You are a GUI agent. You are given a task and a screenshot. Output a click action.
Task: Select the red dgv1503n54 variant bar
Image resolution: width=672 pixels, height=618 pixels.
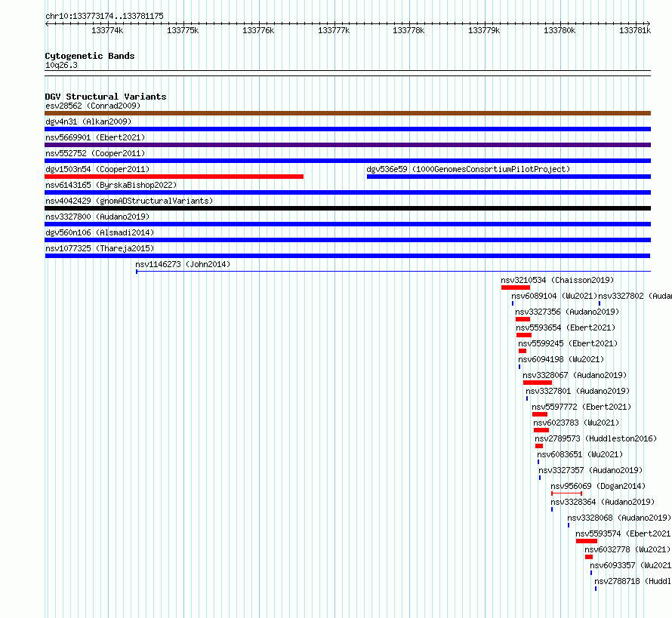[x=174, y=177]
